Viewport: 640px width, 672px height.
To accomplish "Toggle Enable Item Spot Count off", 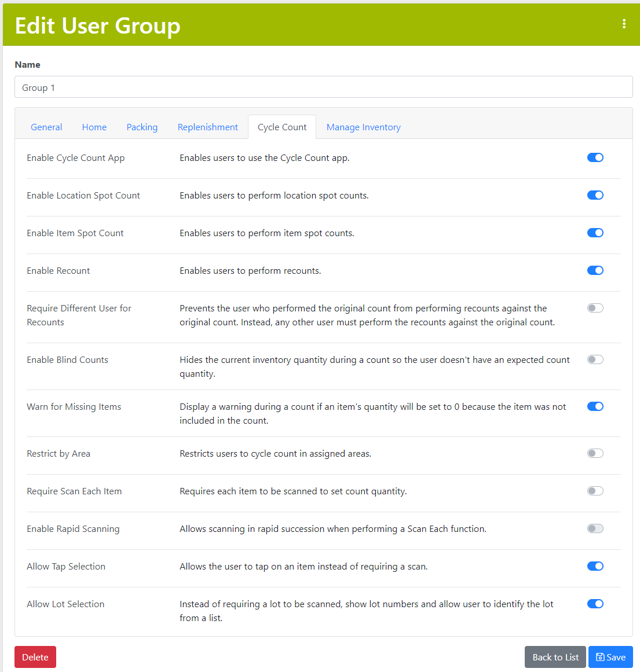I will pyautogui.click(x=595, y=233).
